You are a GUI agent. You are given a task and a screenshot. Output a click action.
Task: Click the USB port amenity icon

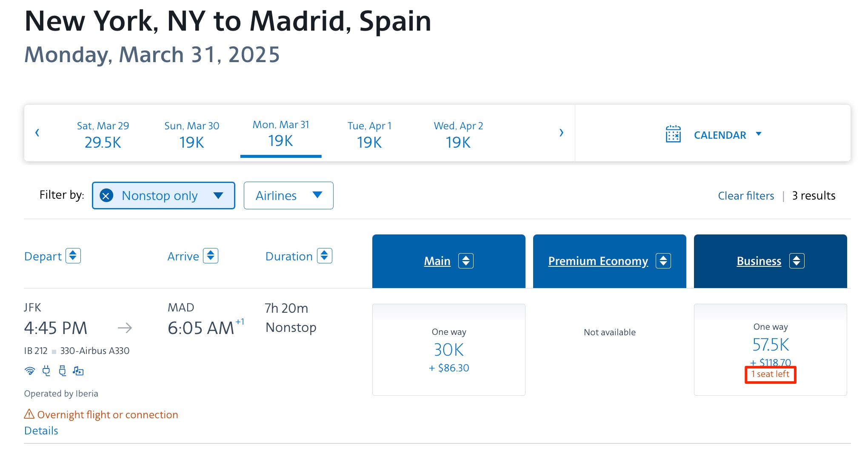63,371
